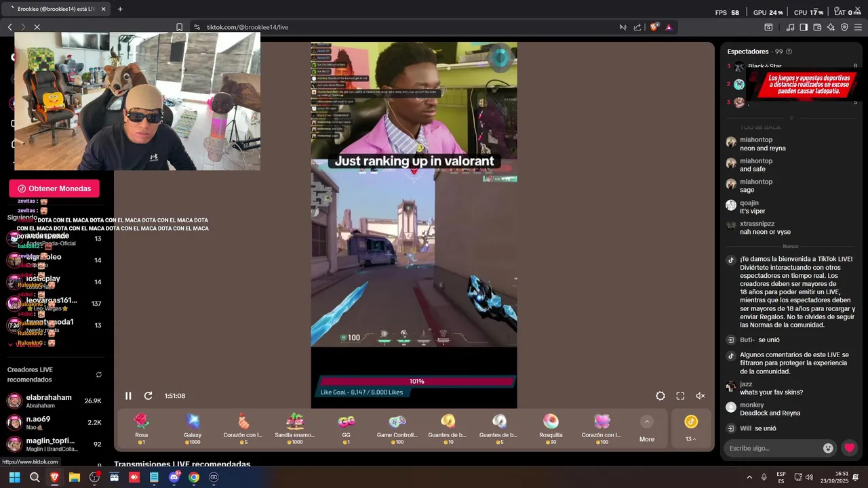Open twentymoda1 followed live channel
Viewport: 868px width, 488px height.
click(x=54, y=325)
